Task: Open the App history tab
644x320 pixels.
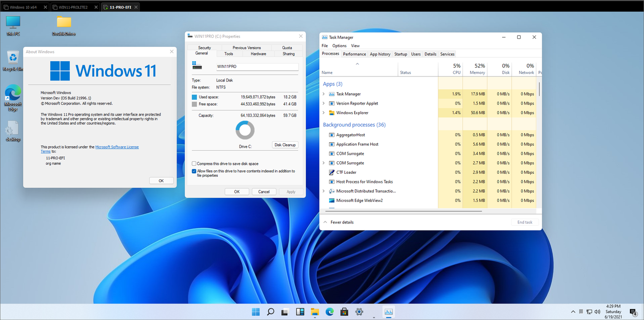Action: [380, 54]
